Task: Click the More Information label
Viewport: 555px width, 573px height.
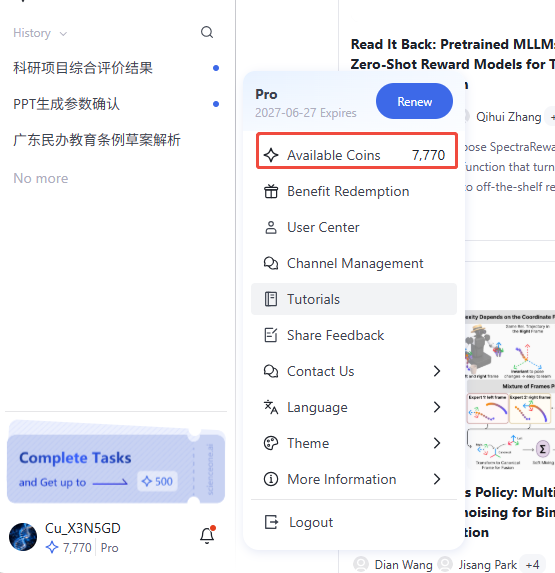Action: 342,479
